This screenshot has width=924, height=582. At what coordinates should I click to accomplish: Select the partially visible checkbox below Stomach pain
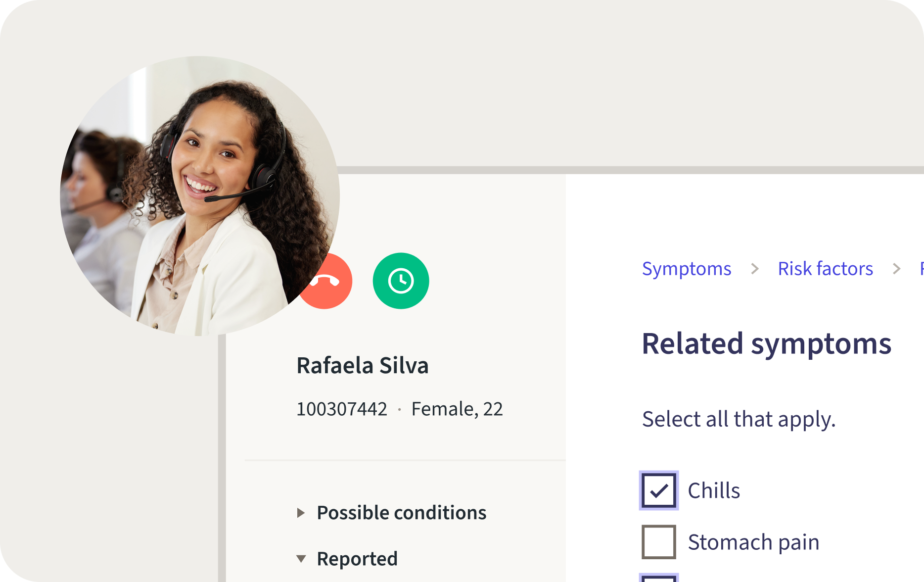658,578
